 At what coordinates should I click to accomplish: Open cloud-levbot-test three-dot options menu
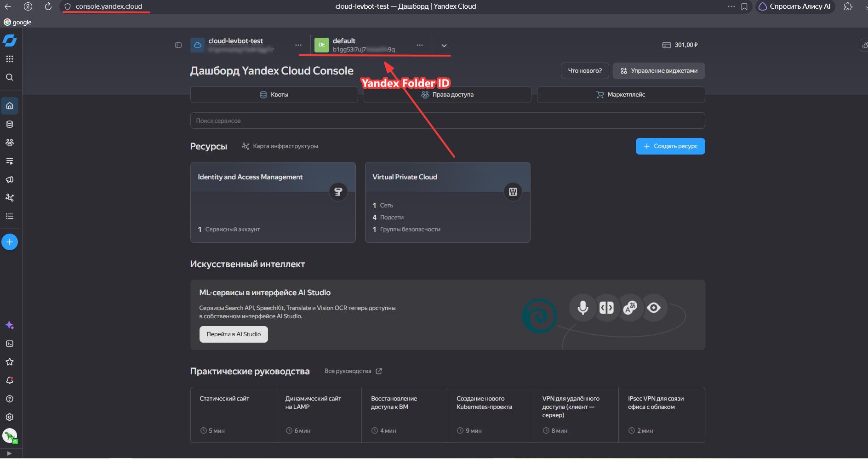pos(298,45)
